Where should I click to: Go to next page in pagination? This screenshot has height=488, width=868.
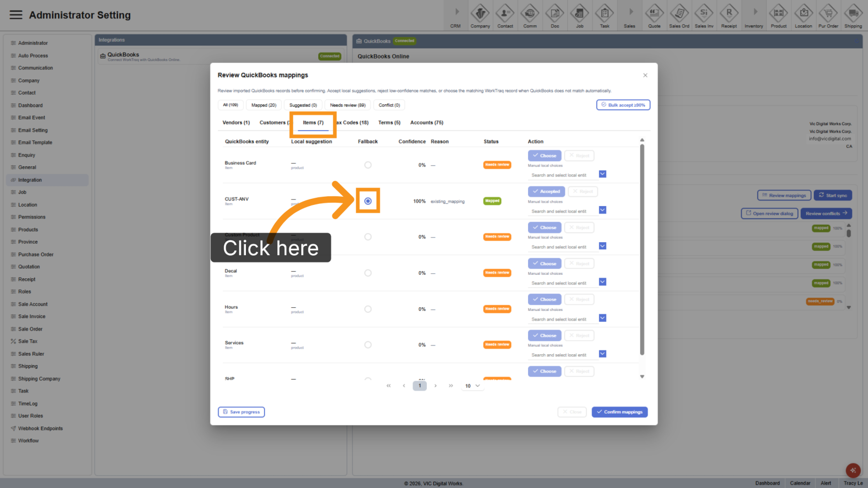tap(436, 386)
